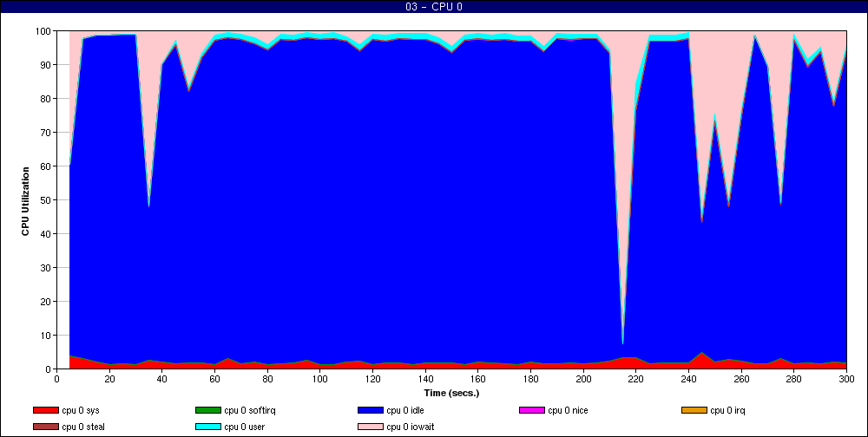This screenshot has width=868, height=437.
Task: Click the y-axis tick label 90
Action: 46,65
